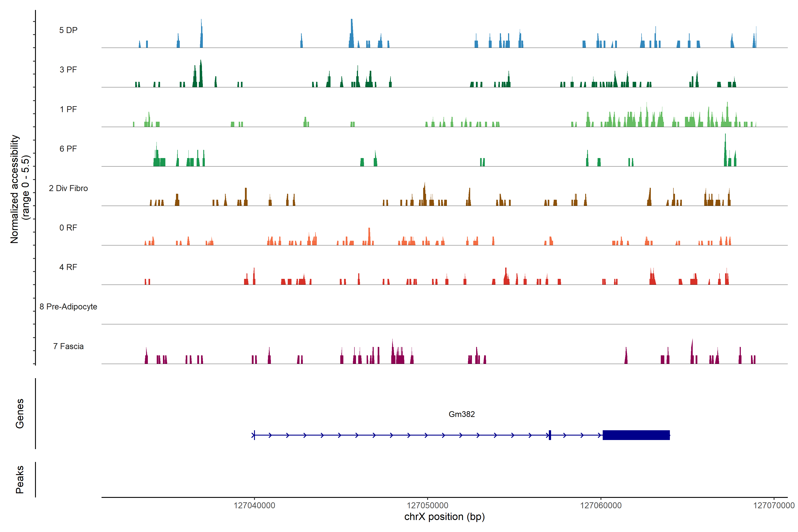Click the 1 PF track label

tap(68, 109)
